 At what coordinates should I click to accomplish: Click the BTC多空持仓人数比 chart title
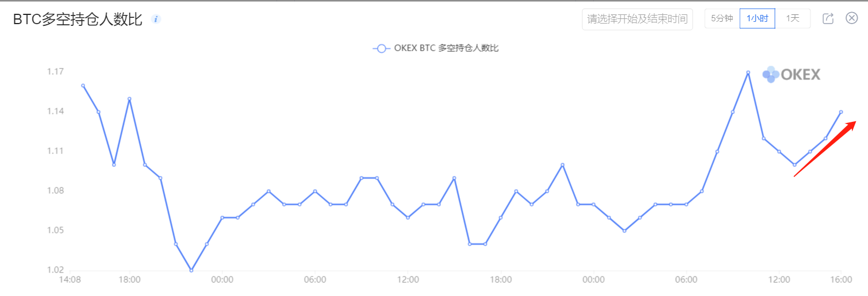[78, 19]
